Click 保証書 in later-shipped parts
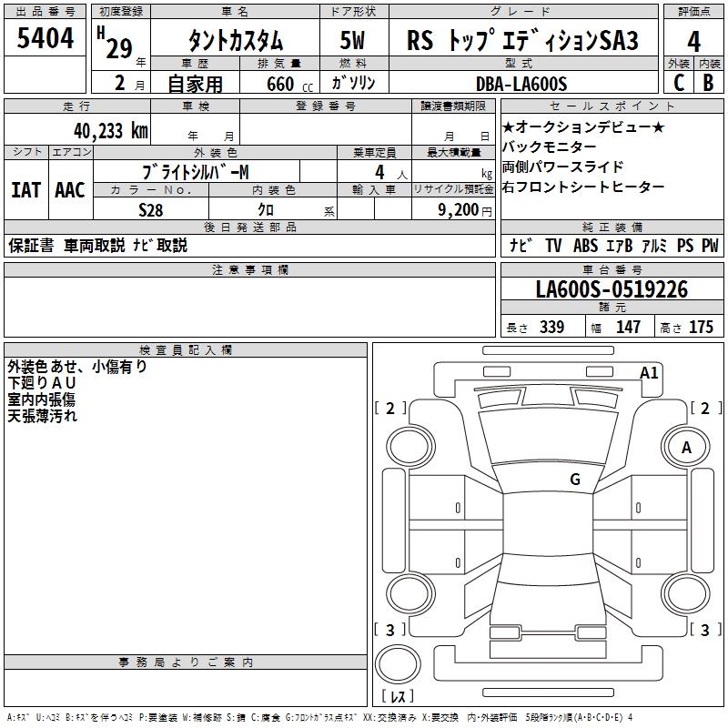Screen dimensions: 728x728 click(x=31, y=245)
